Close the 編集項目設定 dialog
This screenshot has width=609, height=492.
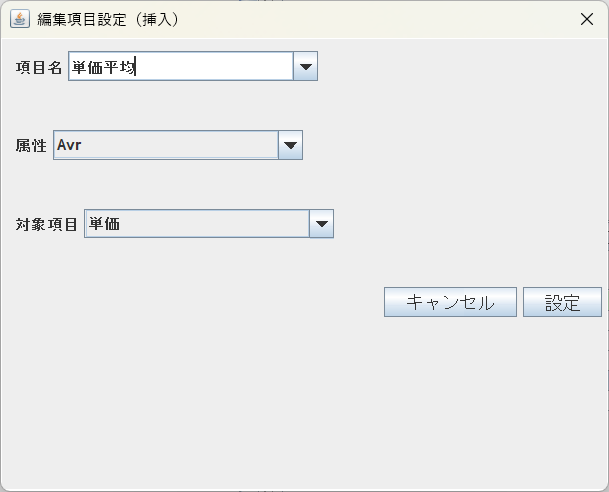586,19
